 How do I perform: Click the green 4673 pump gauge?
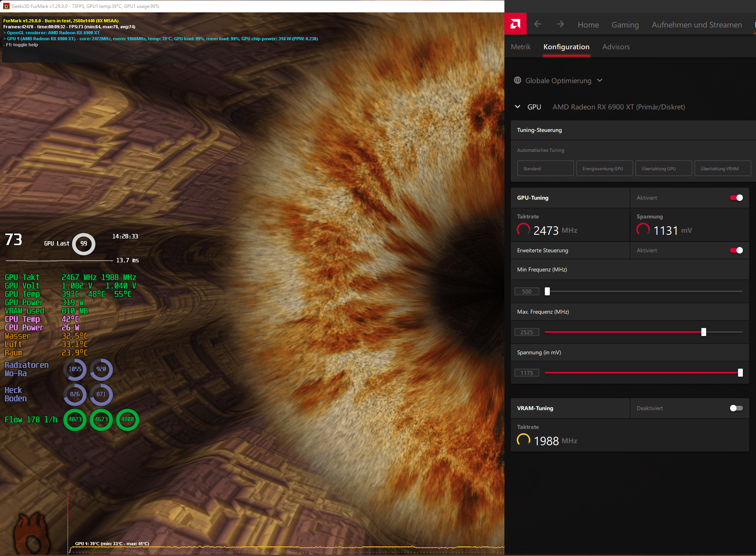101,420
